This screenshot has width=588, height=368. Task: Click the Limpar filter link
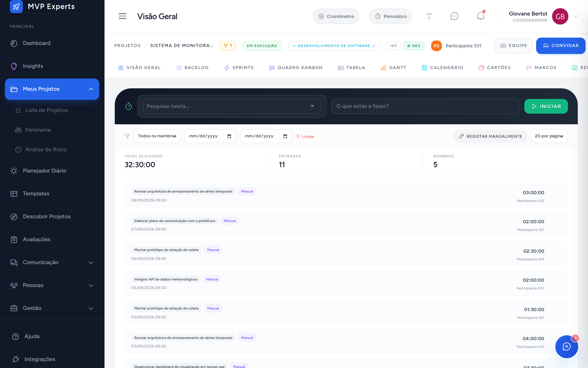[x=305, y=136]
